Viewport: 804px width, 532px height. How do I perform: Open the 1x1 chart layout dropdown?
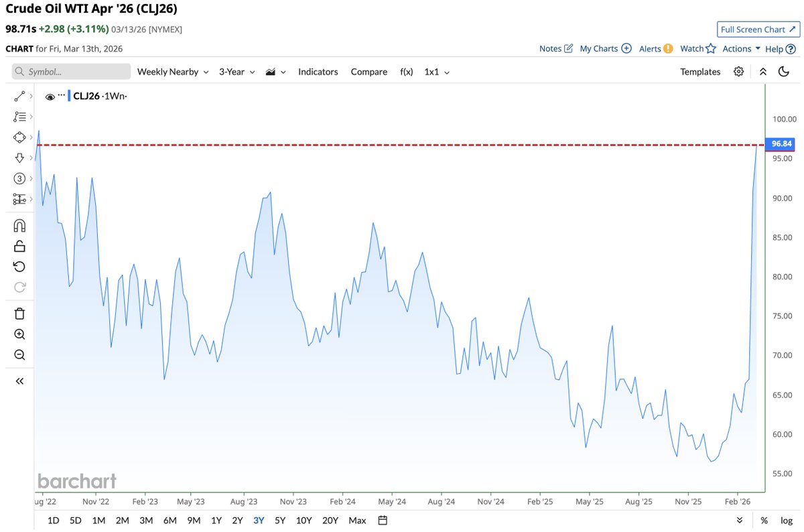[436, 72]
